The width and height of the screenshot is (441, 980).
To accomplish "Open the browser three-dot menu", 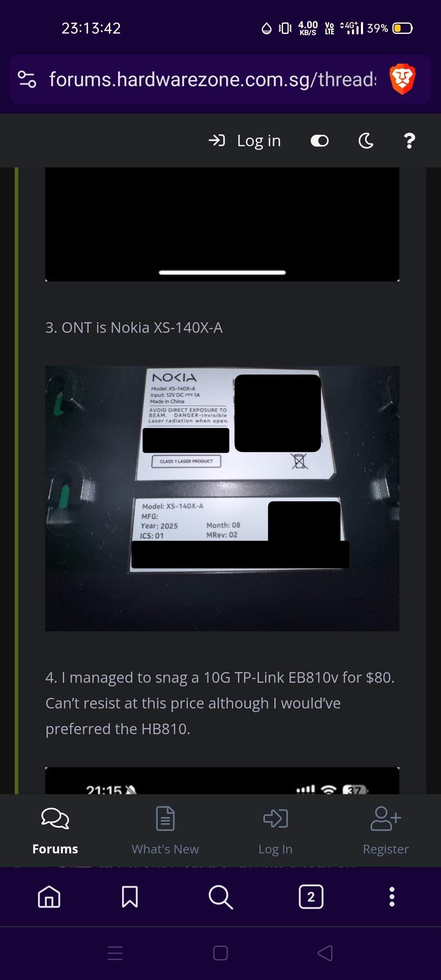I will pyautogui.click(x=392, y=897).
